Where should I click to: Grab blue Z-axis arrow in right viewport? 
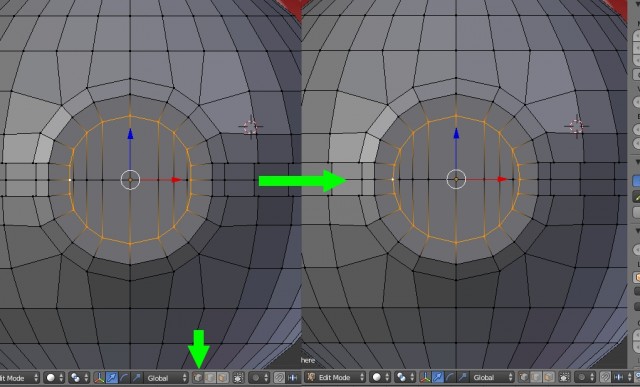pyautogui.click(x=456, y=134)
